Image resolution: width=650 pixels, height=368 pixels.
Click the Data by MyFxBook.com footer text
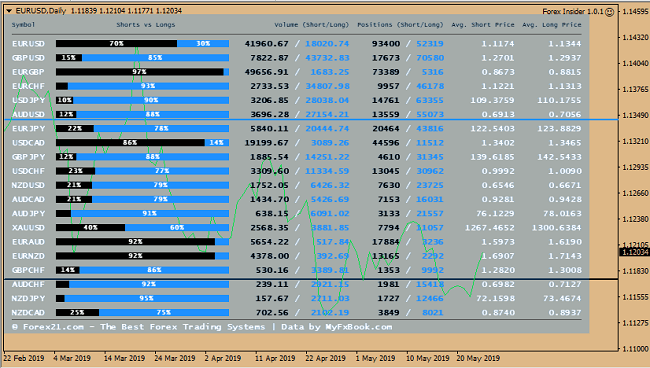337,327
